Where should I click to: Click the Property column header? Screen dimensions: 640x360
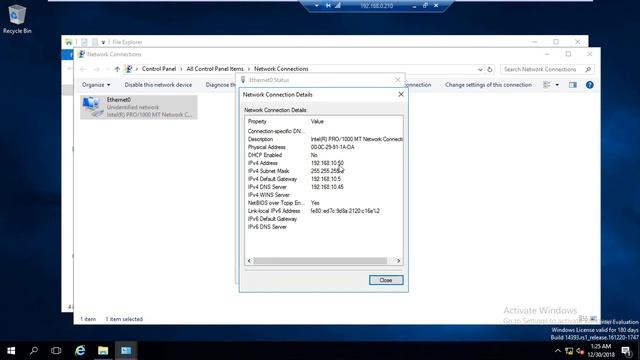pos(257,122)
